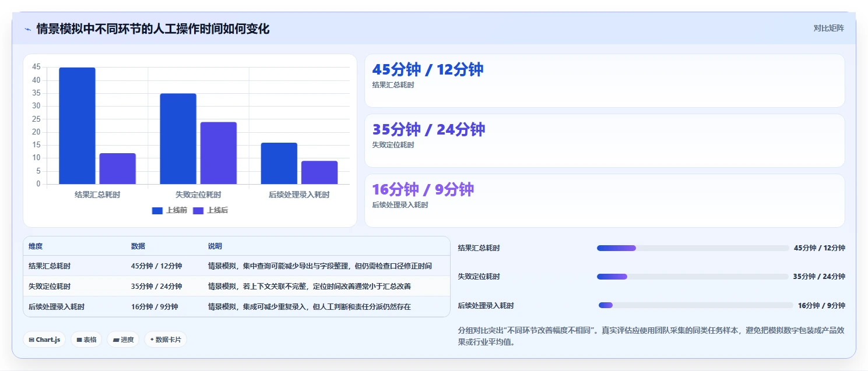Click the 对比矩阵 label in header
The image size is (868, 371).
pyautogui.click(x=828, y=28)
